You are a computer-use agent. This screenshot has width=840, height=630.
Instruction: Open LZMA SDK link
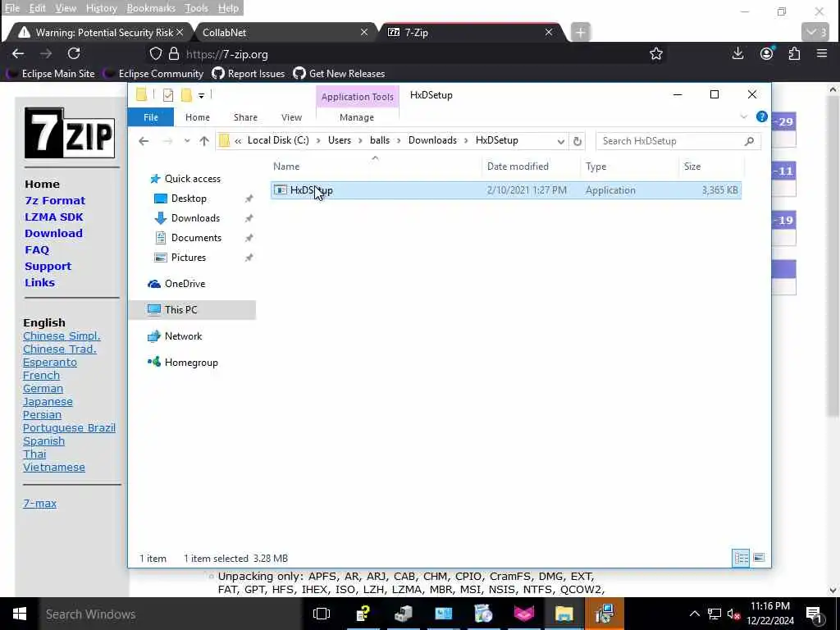coord(54,217)
